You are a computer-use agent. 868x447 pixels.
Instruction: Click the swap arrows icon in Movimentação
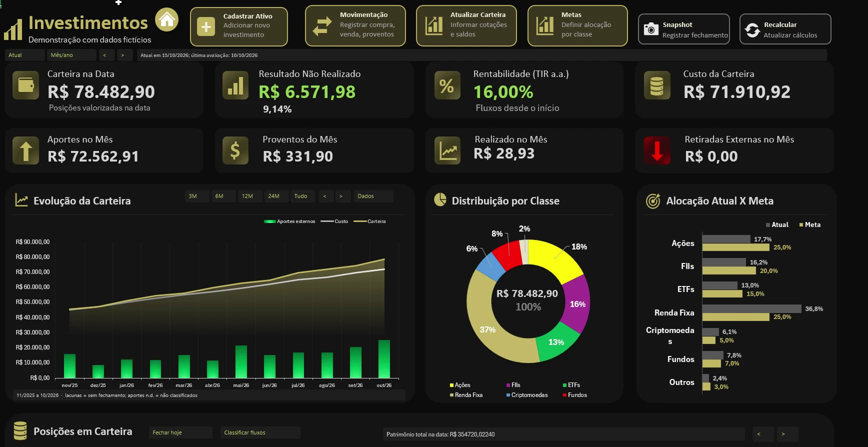[x=322, y=26]
